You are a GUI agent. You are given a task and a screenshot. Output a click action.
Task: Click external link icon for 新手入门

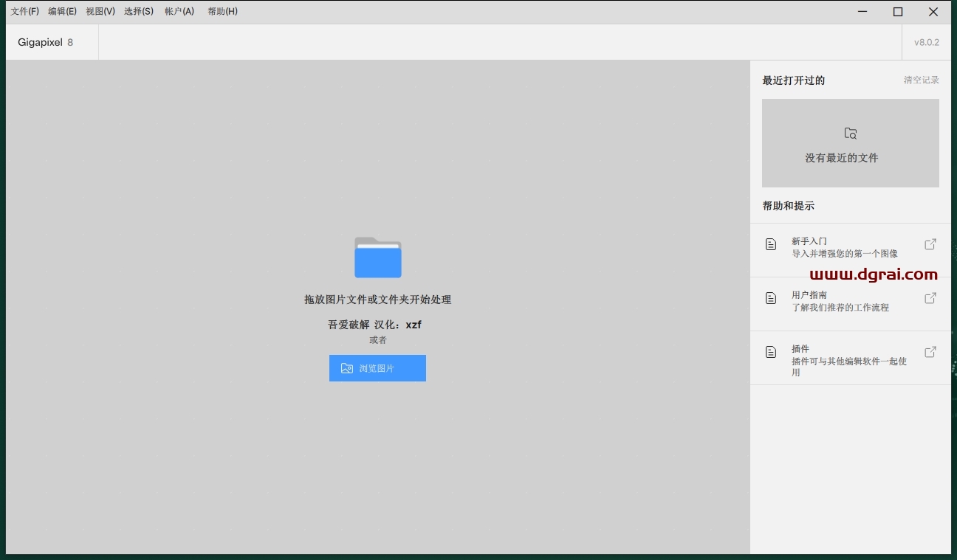930,244
